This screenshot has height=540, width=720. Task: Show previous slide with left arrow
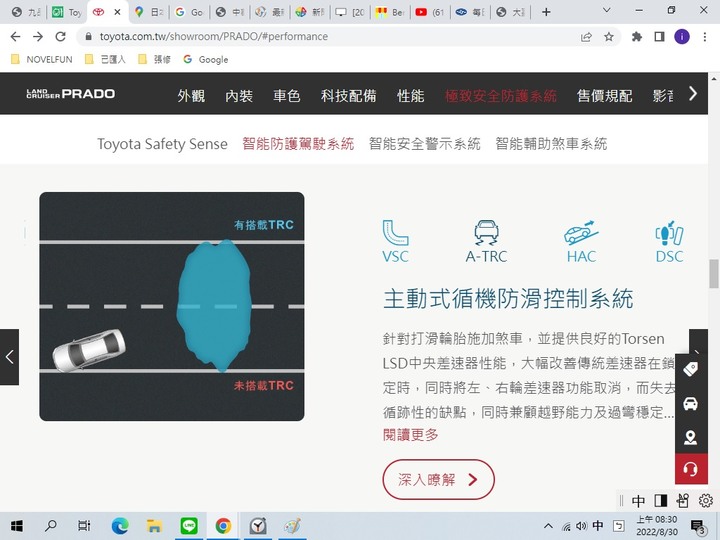coord(9,357)
